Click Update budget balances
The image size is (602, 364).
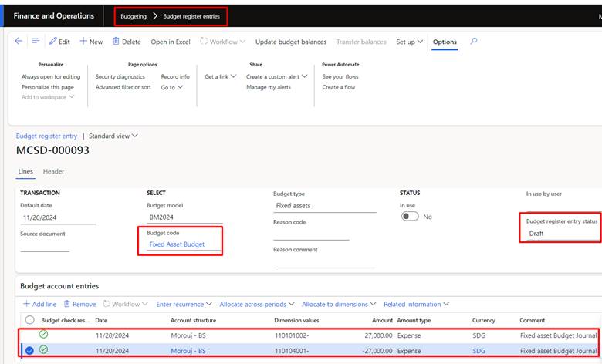tap(291, 42)
